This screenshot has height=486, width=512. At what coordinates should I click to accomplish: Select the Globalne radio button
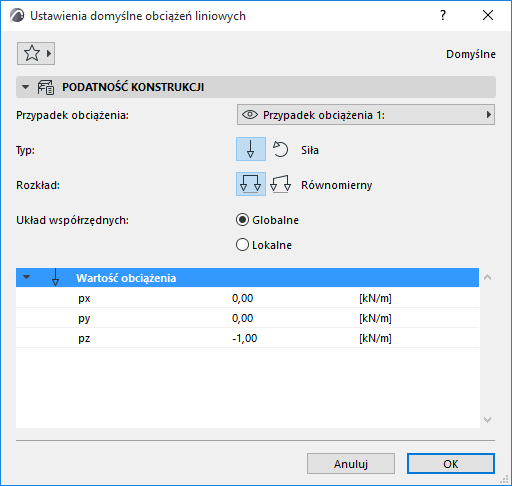242,220
